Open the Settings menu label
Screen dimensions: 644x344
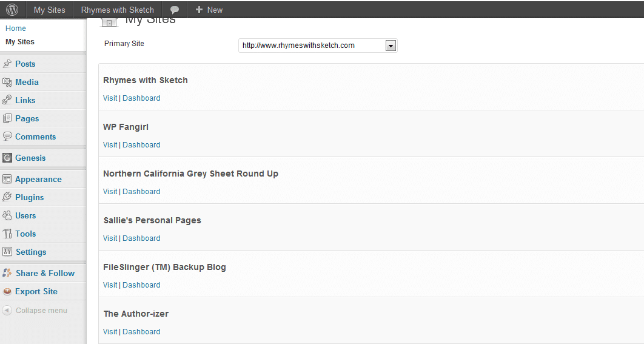31,252
